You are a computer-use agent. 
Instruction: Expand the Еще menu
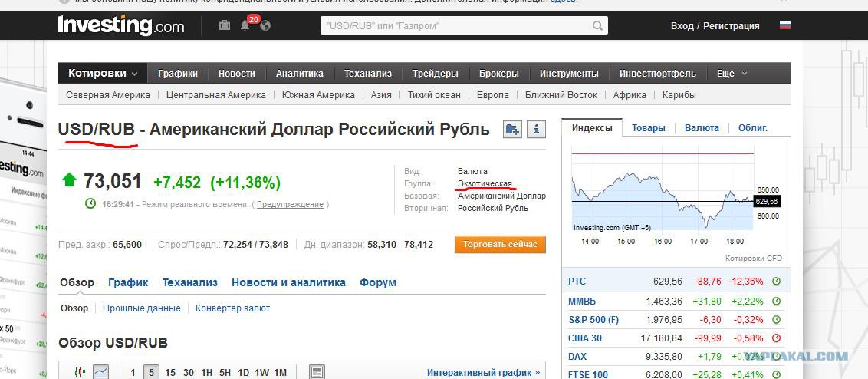[x=732, y=73]
